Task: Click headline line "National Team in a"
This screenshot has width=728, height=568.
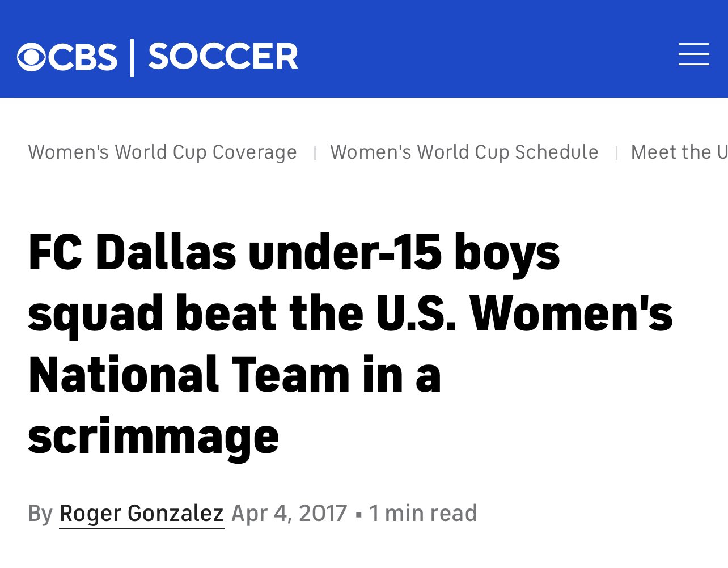Action: point(234,375)
